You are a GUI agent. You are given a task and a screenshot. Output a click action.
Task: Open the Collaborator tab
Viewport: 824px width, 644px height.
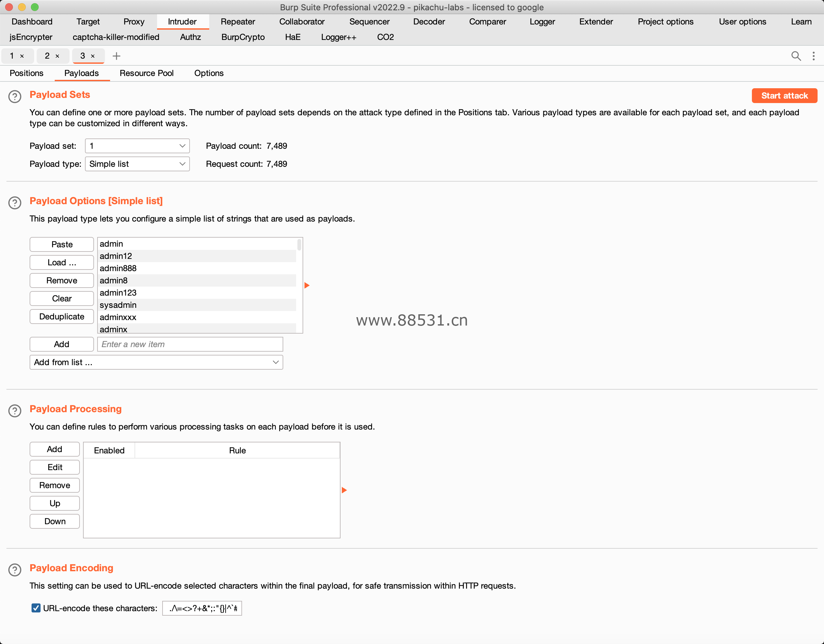pos(302,22)
